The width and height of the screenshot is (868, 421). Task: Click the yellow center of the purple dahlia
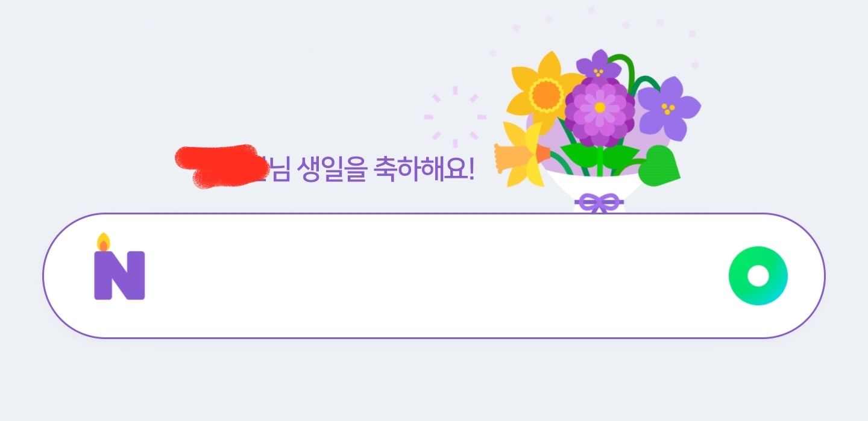coord(599,107)
